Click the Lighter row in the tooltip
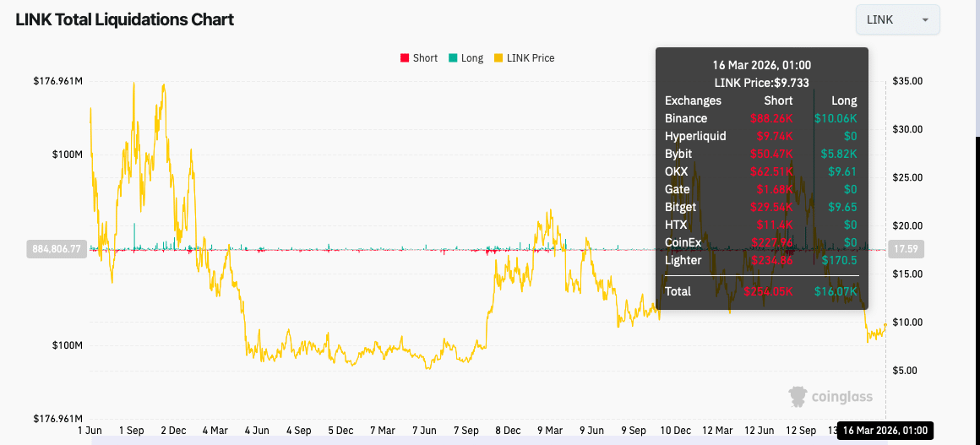The image size is (980, 445). pyautogui.click(x=760, y=260)
